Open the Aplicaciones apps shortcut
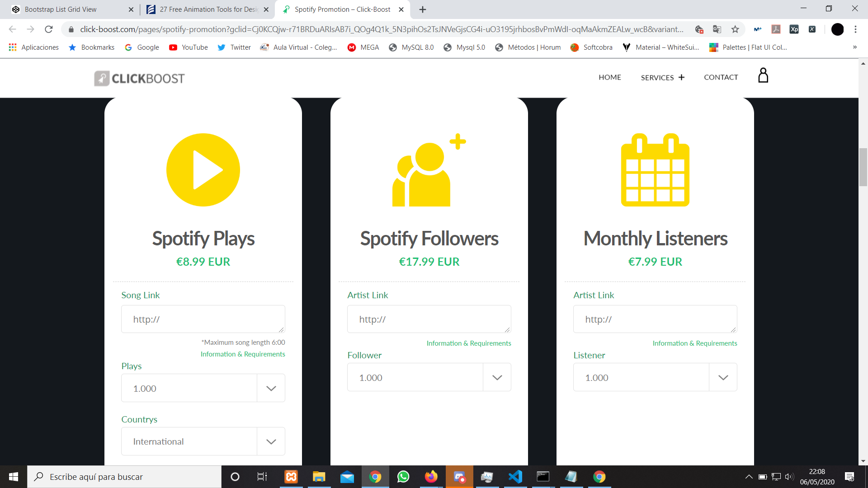Image resolution: width=868 pixels, height=488 pixels. coord(34,47)
